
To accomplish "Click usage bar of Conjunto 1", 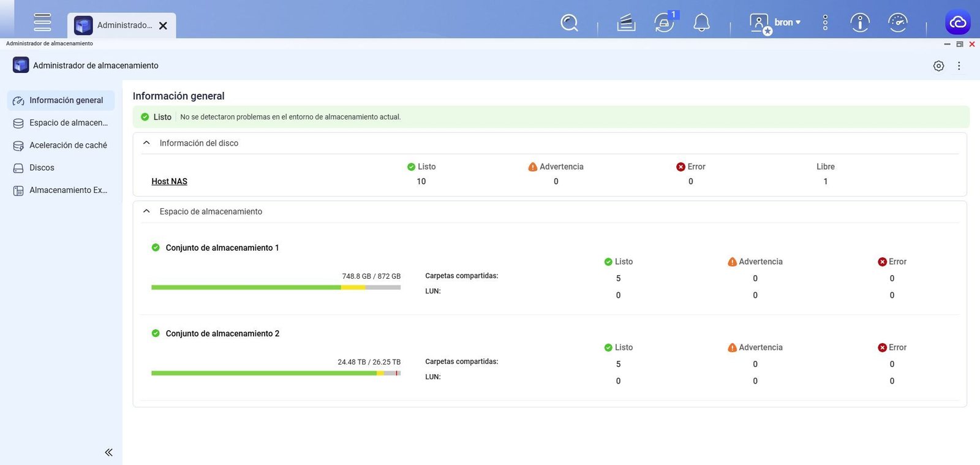I will coord(276,287).
